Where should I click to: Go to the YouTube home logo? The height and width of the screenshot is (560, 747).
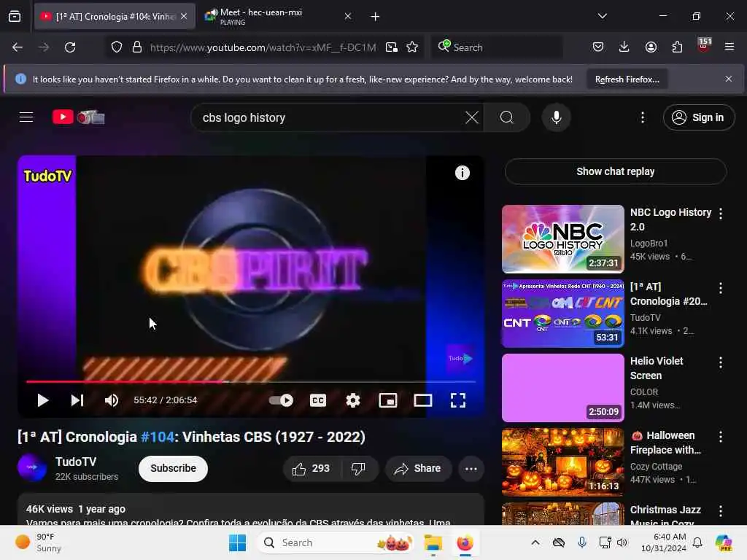pyautogui.click(x=79, y=117)
